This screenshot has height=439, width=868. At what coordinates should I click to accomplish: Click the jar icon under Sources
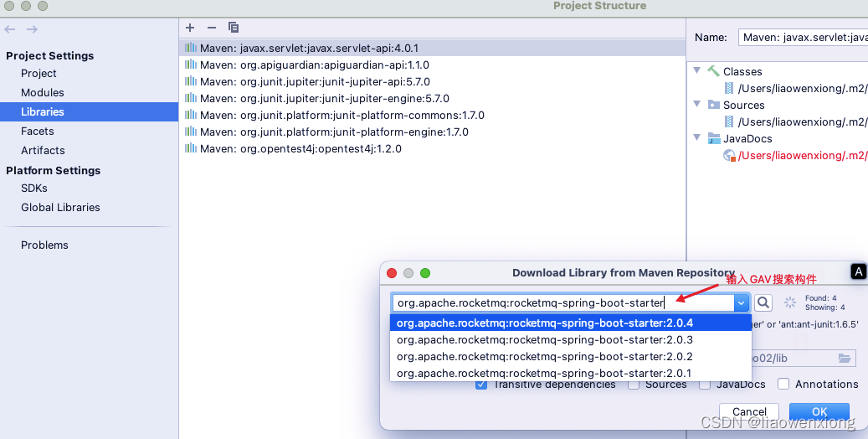(x=729, y=121)
